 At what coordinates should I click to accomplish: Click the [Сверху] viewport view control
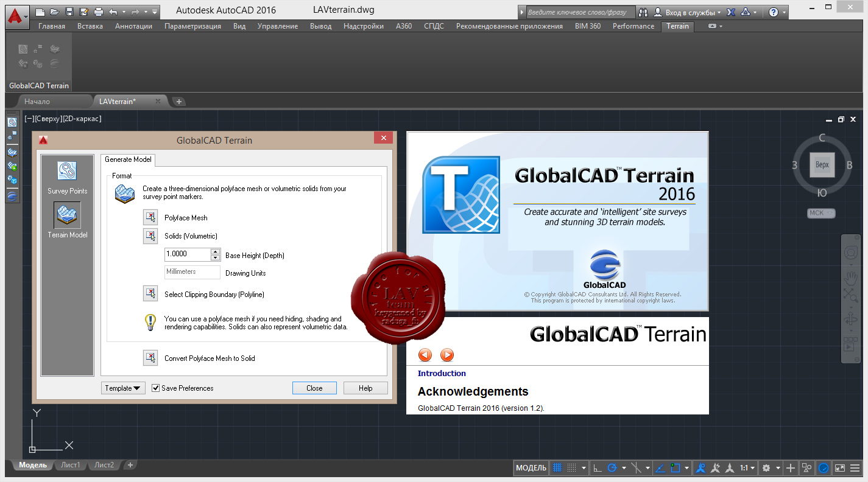(x=48, y=119)
